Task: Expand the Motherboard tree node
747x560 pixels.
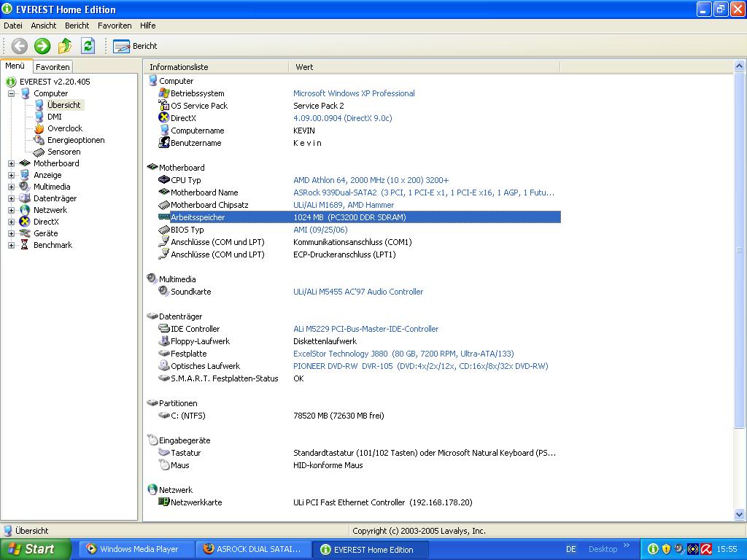Action: tap(11, 164)
